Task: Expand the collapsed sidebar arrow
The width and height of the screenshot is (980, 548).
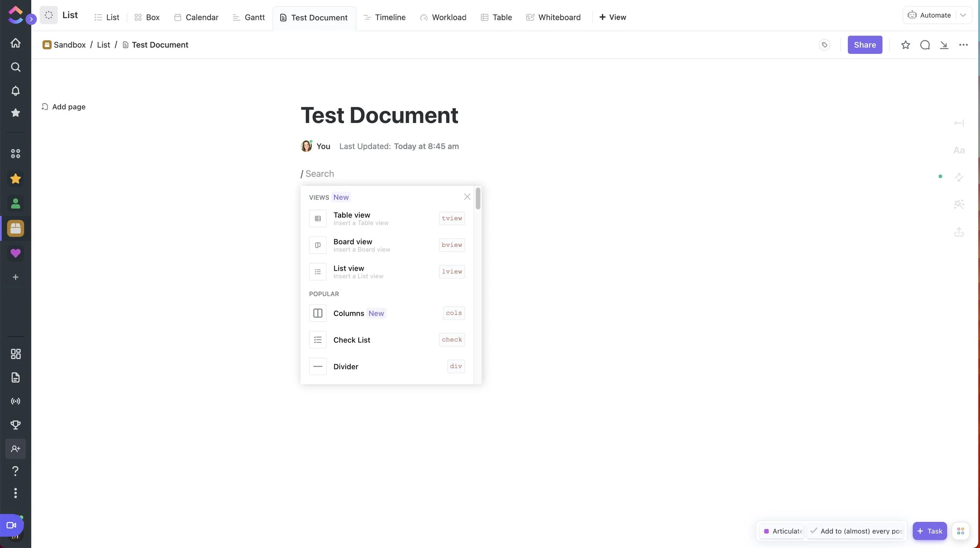Action: pyautogui.click(x=31, y=19)
